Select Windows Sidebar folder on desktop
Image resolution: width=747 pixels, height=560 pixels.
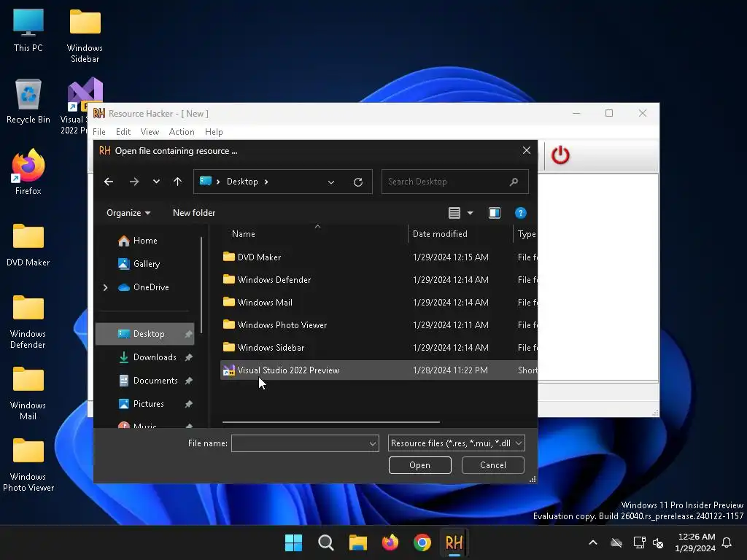pyautogui.click(x=85, y=36)
